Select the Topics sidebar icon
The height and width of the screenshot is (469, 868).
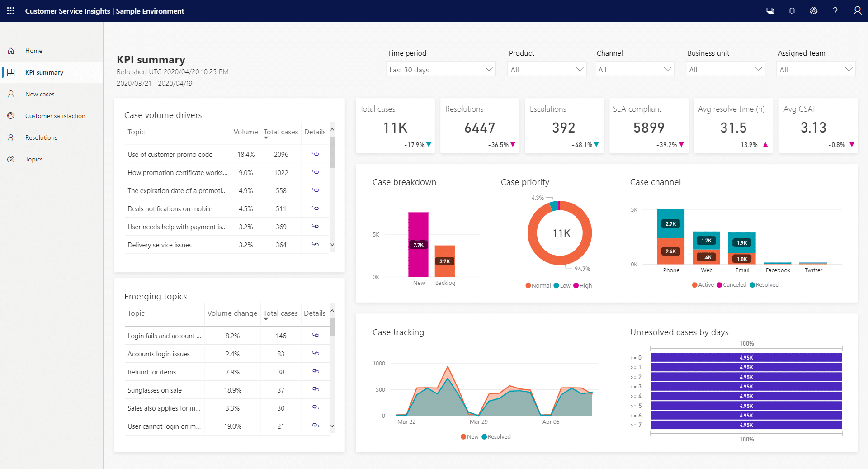point(11,159)
